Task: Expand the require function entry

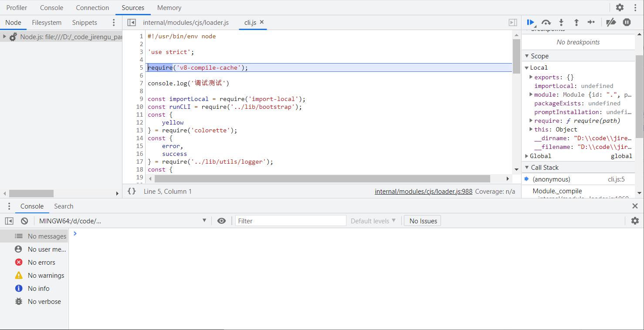Action: pyautogui.click(x=531, y=121)
